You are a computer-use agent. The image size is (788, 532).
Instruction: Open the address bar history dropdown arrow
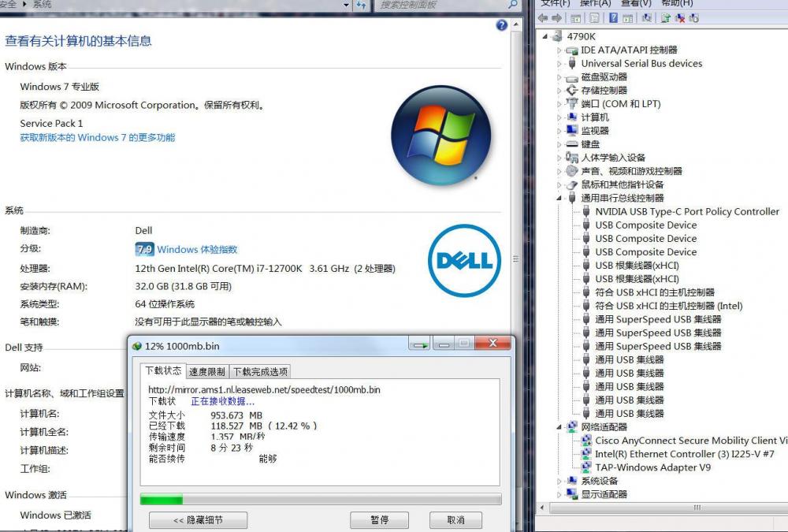(x=346, y=5)
